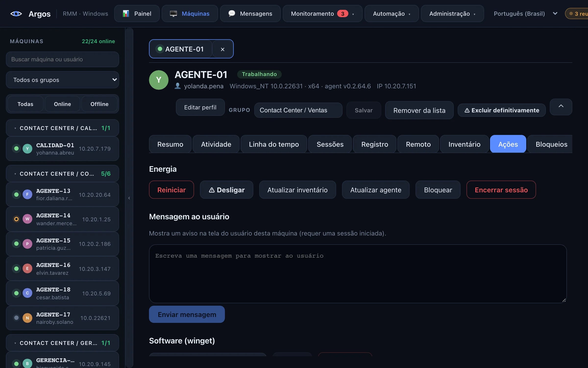This screenshot has height=368, width=588.
Task: Open the Sessões tab
Action: [330, 144]
